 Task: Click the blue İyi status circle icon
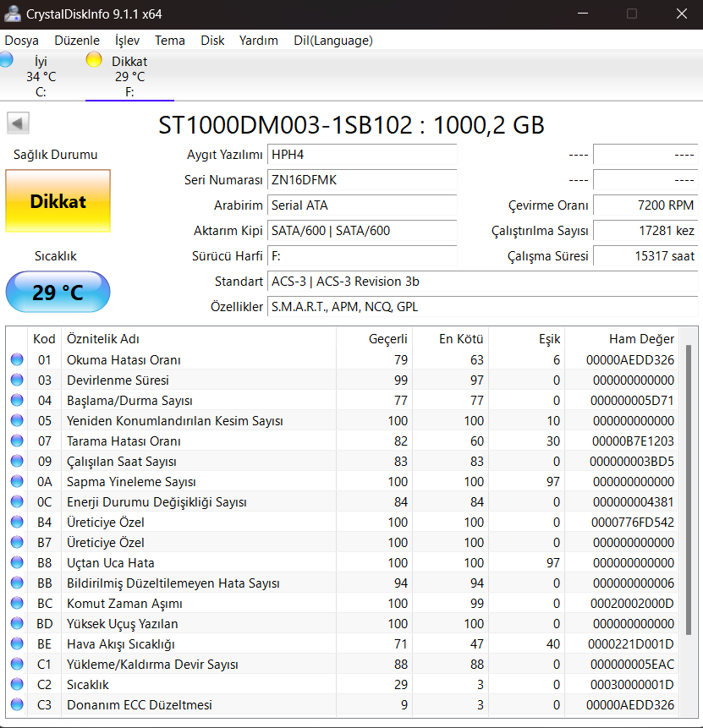(x=6, y=59)
